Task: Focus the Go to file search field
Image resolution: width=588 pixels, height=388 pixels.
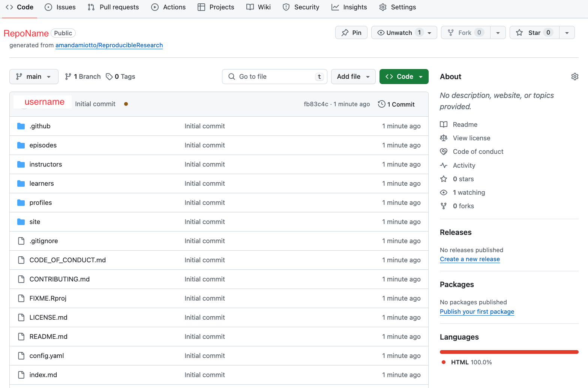Action: tap(274, 77)
